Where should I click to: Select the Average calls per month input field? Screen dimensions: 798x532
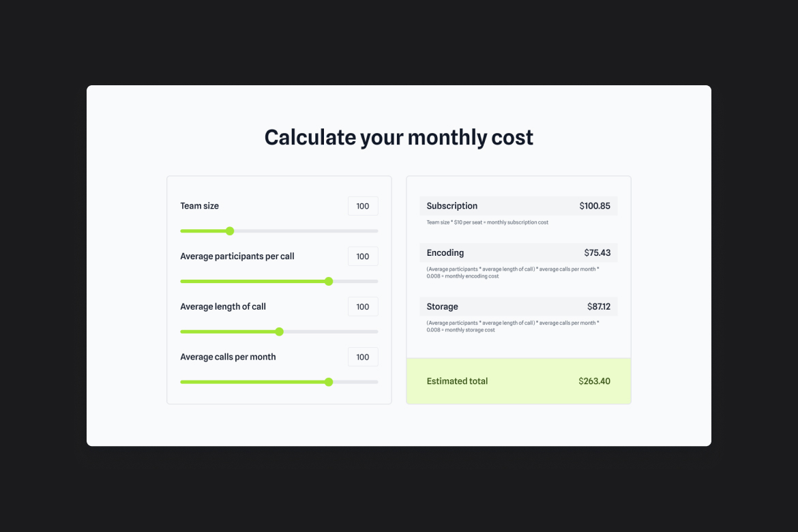[363, 357]
